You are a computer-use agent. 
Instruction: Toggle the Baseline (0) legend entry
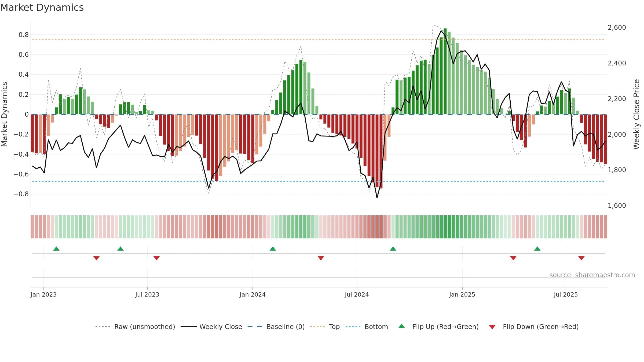pyautogui.click(x=276, y=327)
